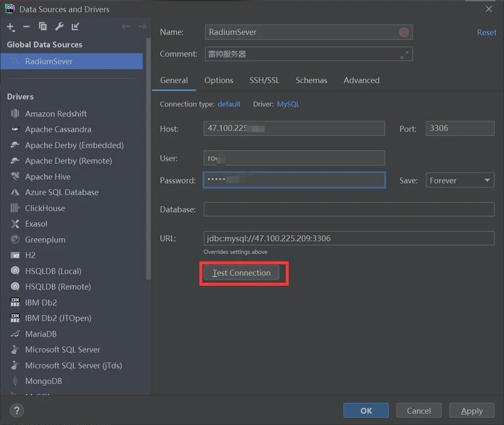The width and height of the screenshot is (504, 425).
Task: Open the Options tab
Action: (x=219, y=81)
